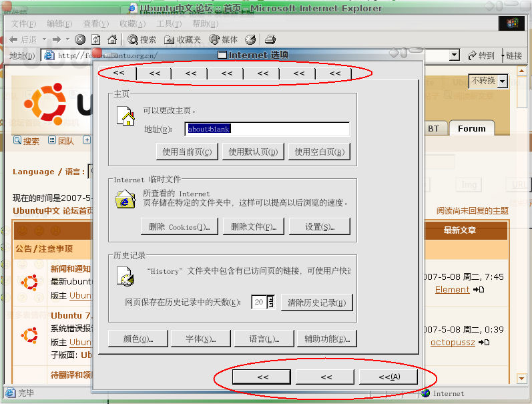Open the Forward button history dropdown arrow

tap(67, 39)
